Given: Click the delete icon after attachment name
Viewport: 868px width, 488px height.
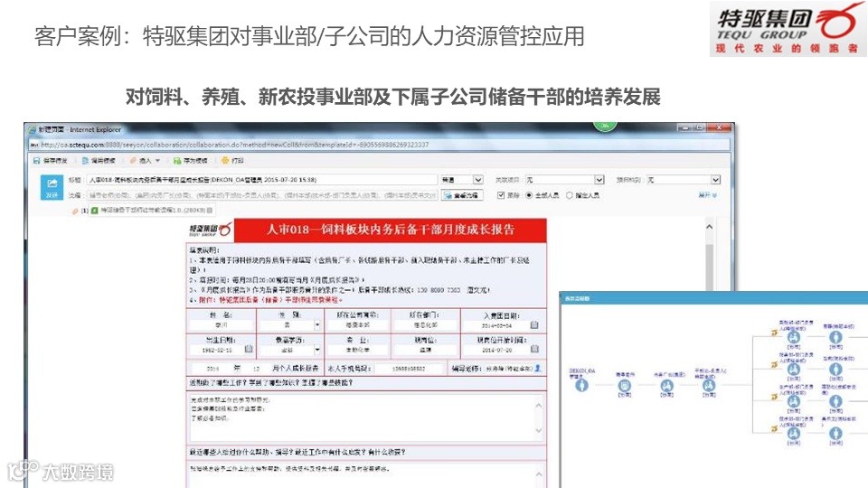Looking at the screenshot, I should tap(210, 211).
